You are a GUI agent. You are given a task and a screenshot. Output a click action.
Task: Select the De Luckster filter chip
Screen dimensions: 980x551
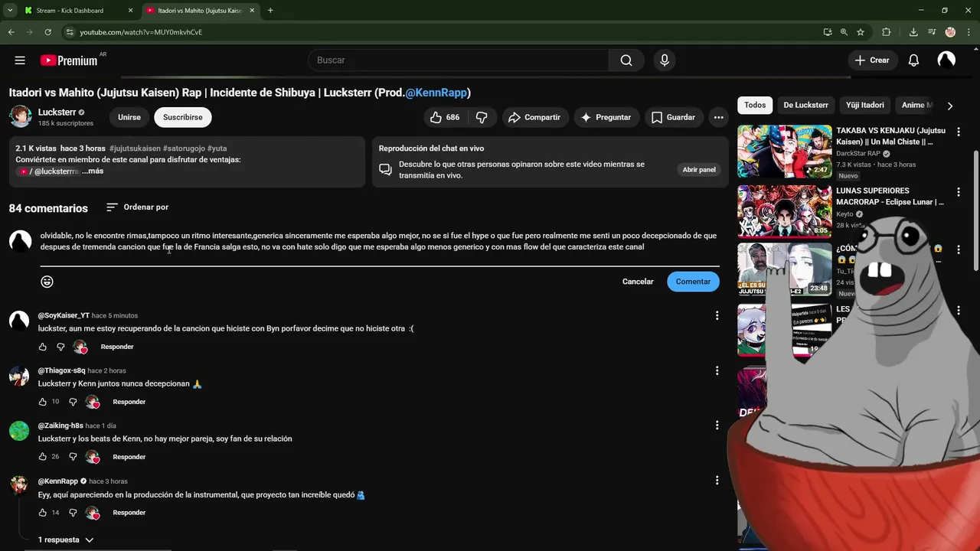[805, 106]
